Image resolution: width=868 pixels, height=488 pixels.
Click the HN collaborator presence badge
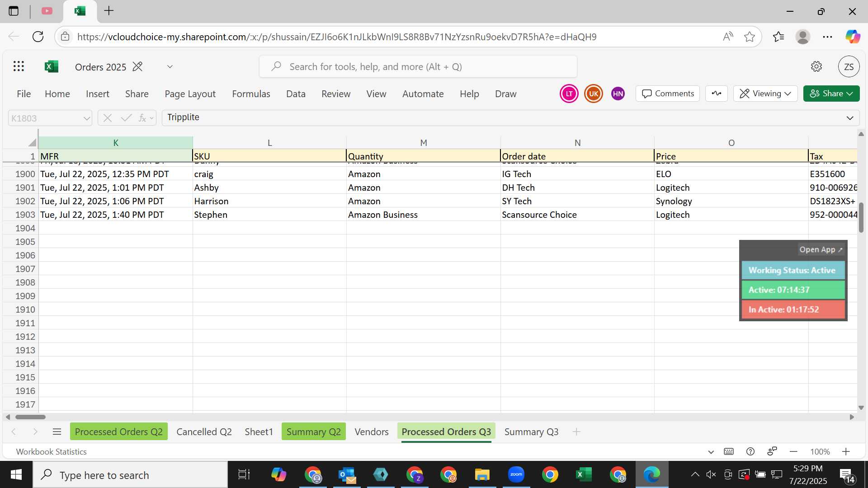point(618,94)
